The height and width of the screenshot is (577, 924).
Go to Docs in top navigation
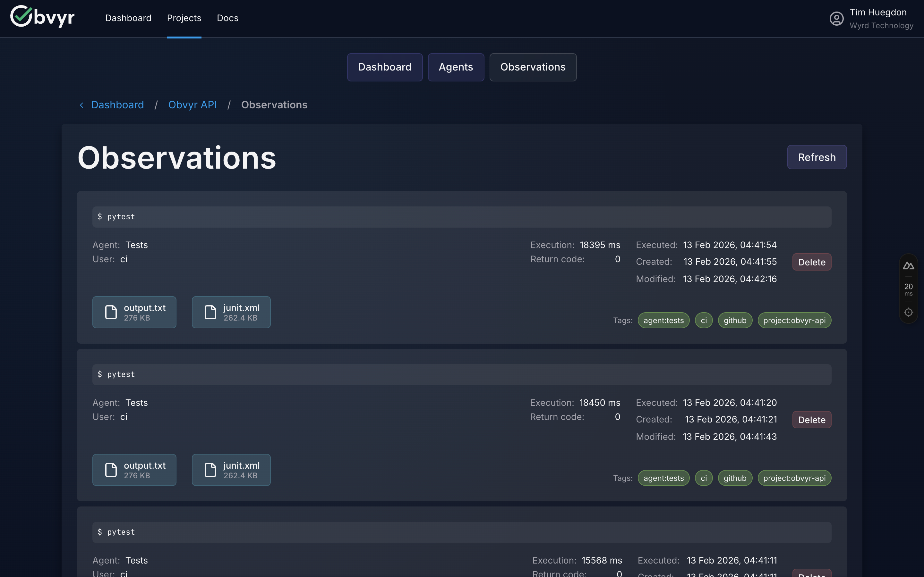click(x=227, y=18)
